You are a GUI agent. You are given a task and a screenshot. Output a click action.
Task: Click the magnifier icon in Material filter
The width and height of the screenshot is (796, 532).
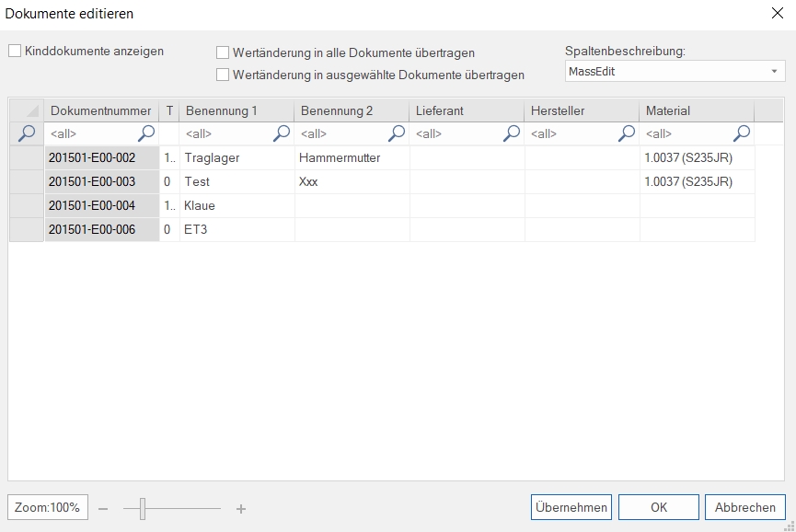click(x=742, y=133)
